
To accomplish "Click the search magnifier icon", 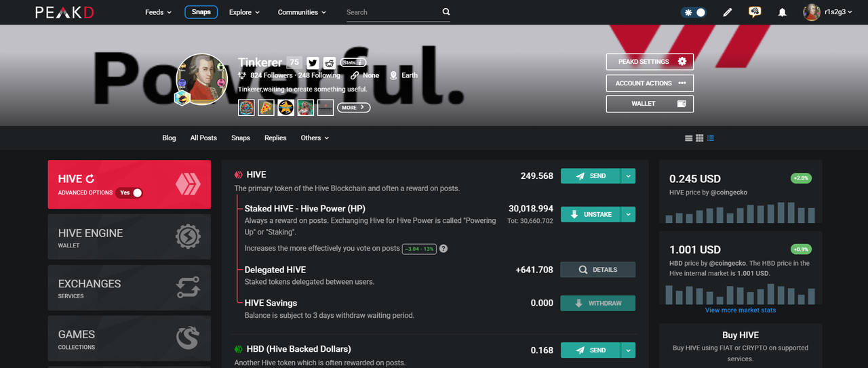I will (x=446, y=12).
